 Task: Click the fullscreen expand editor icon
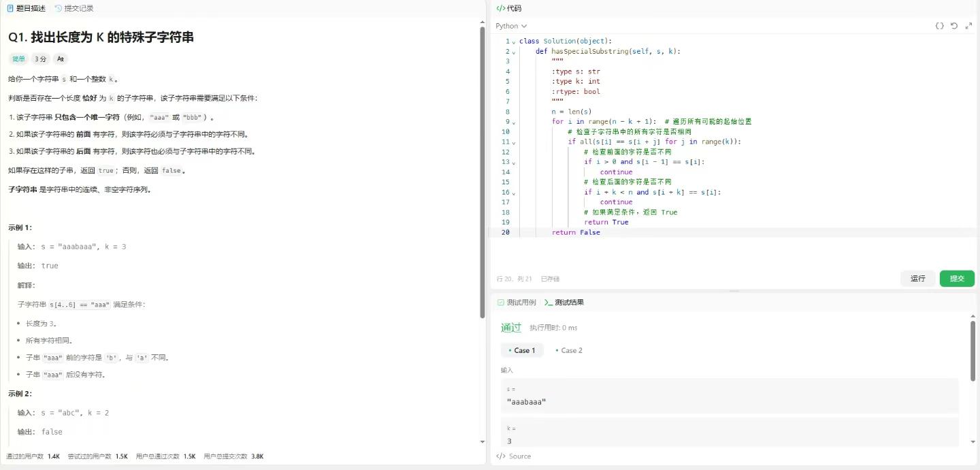pyautogui.click(x=968, y=26)
